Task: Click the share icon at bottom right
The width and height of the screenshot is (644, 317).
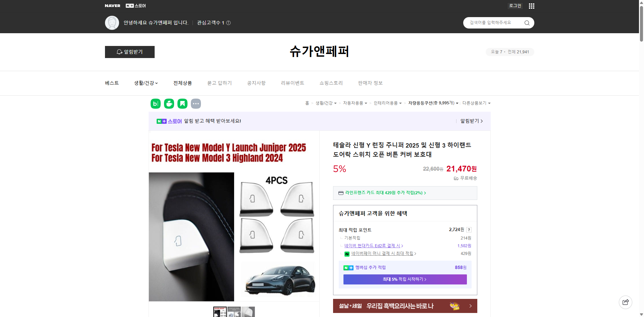Action: [626, 302]
